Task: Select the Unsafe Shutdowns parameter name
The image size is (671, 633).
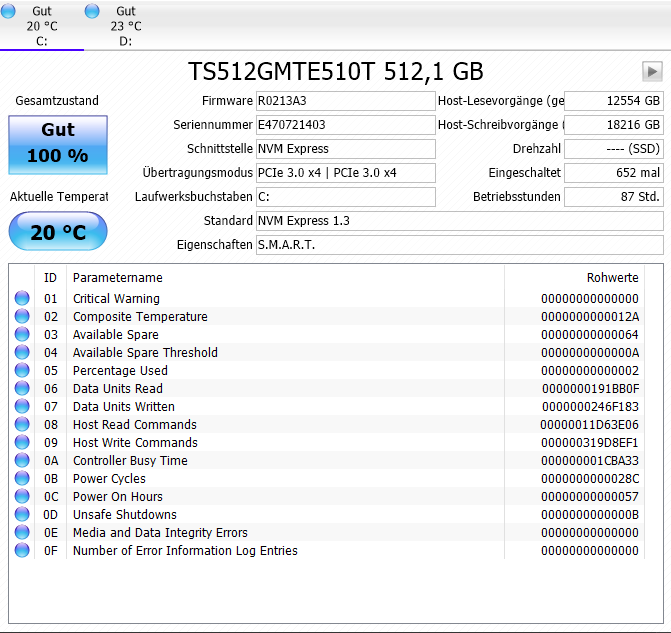Action: coord(125,514)
